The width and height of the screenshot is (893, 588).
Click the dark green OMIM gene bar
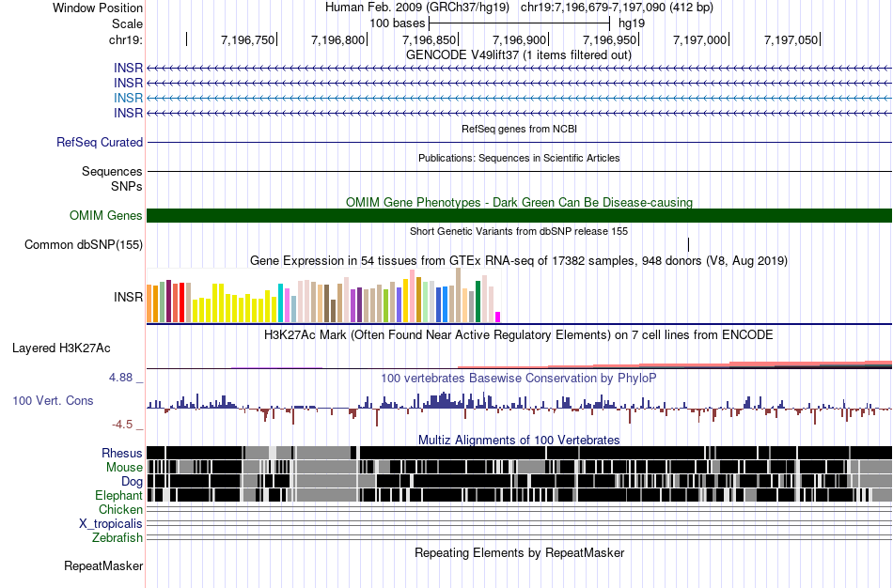pyautogui.click(x=519, y=215)
